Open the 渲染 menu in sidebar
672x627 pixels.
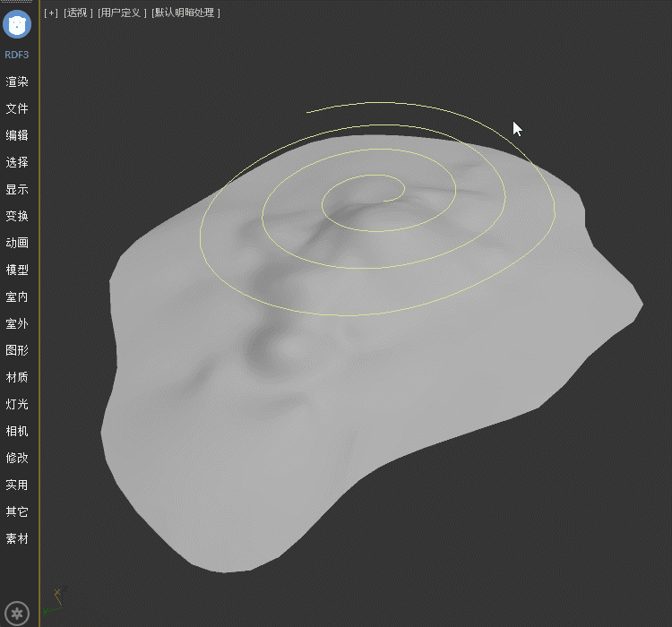(17, 82)
